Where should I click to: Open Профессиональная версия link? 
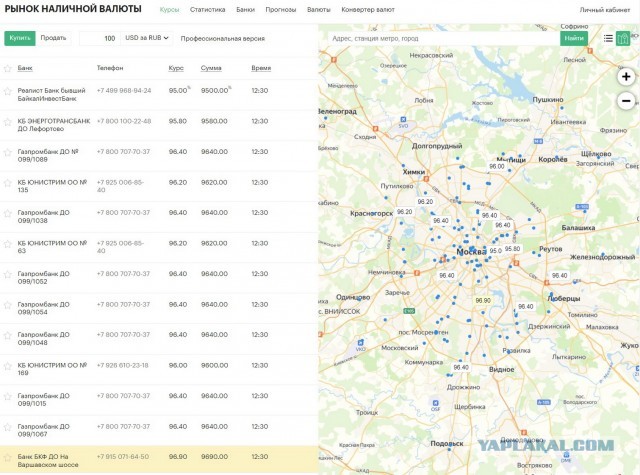pyautogui.click(x=223, y=39)
